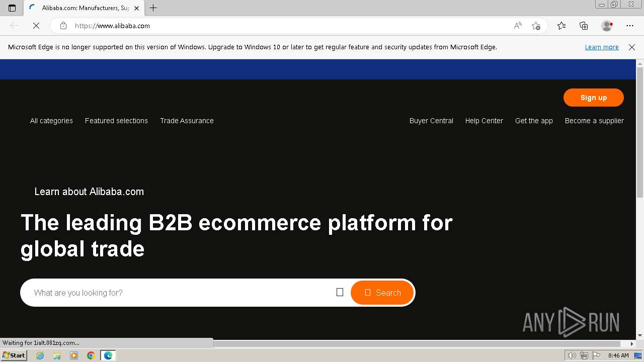
Task: Open the Favorites list icon
Action: [x=561, y=26]
